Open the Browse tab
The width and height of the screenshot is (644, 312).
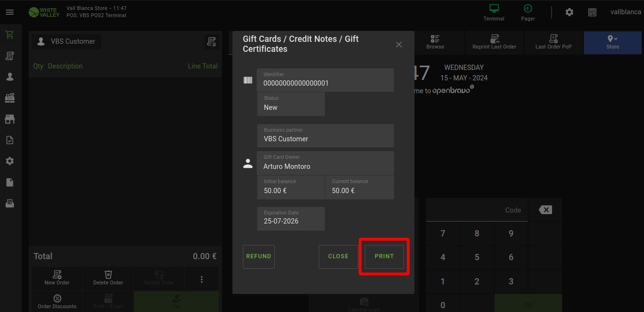click(435, 42)
